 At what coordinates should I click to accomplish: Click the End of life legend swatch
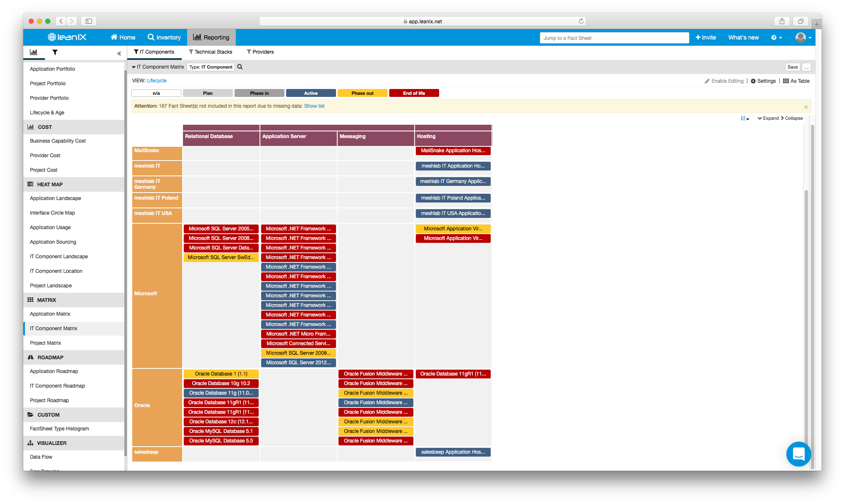click(x=414, y=93)
